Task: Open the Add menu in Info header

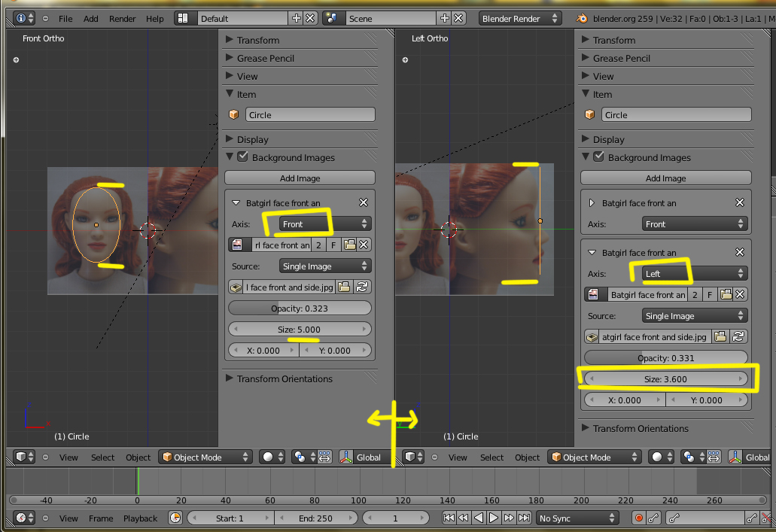Action: (90, 18)
